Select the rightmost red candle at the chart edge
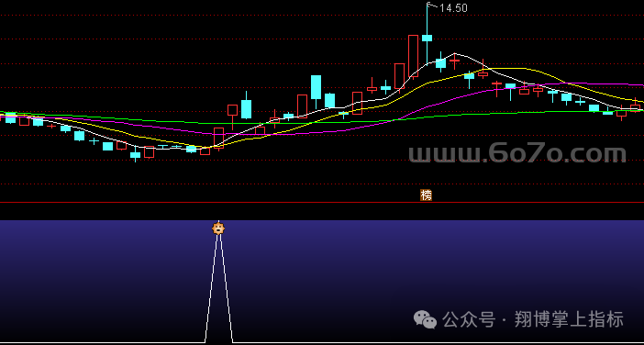This screenshot has height=345, width=644. pyautogui.click(x=636, y=106)
